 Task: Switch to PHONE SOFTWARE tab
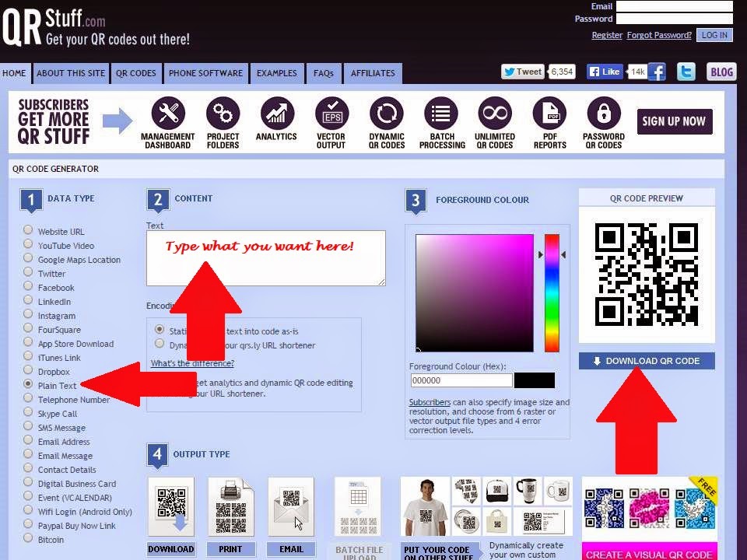(205, 73)
